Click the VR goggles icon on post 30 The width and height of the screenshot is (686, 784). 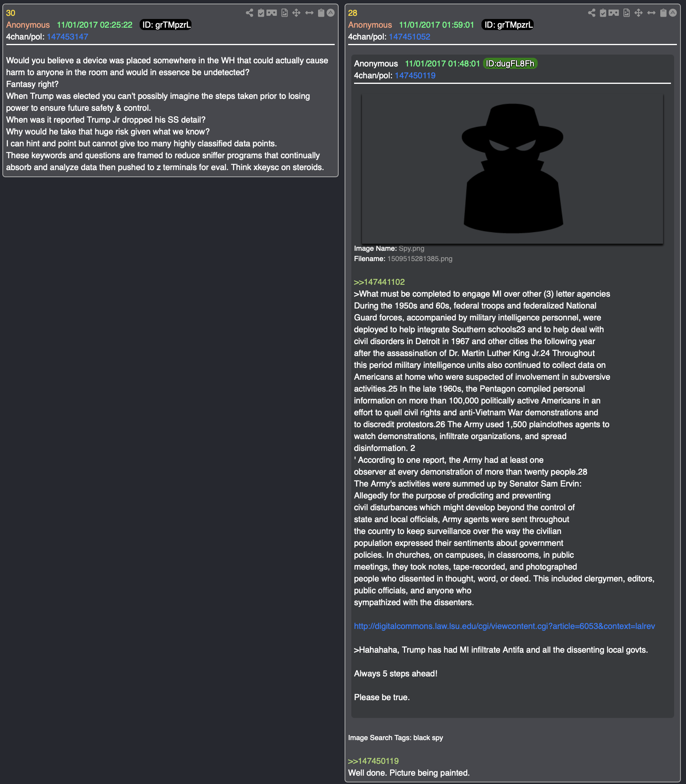tap(272, 13)
